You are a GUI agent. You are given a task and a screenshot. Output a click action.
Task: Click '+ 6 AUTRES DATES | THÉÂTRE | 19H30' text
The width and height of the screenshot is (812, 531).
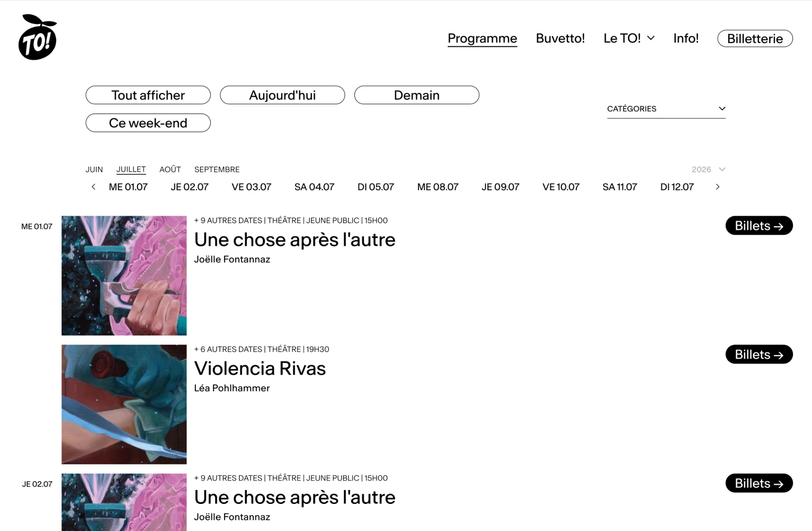pos(261,349)
